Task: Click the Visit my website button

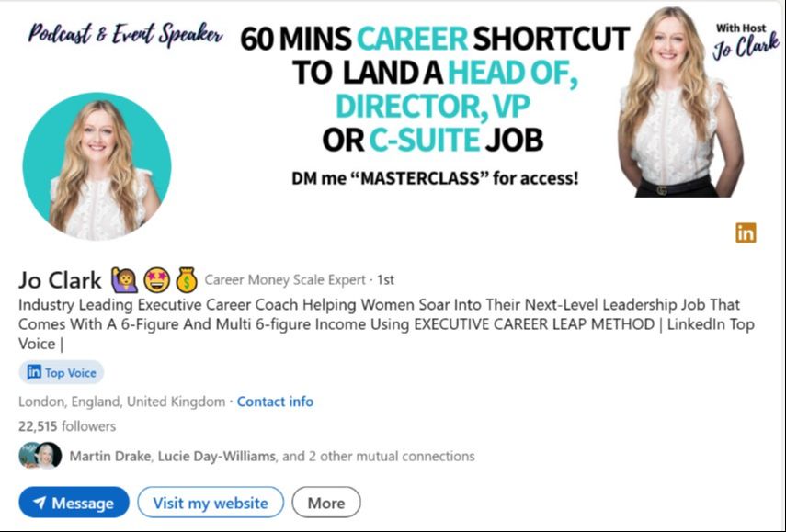Action: click(x=211, y=503)
